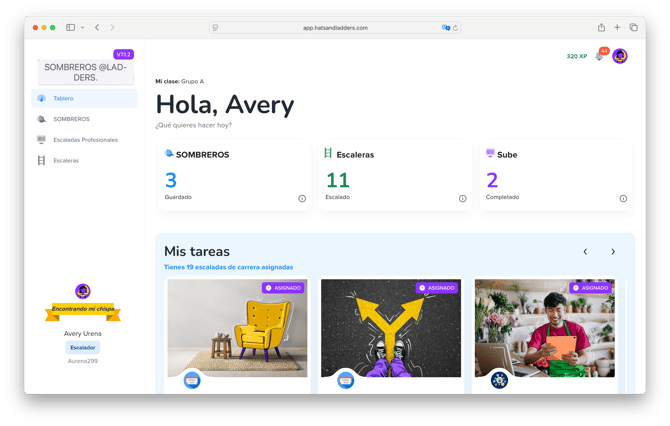Click the Safari new tab plus icon

pyautogui.click(x=617, y=27)
